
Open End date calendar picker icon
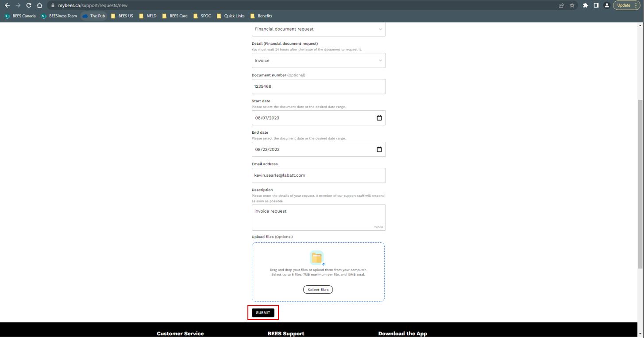(x=379, y=149)
